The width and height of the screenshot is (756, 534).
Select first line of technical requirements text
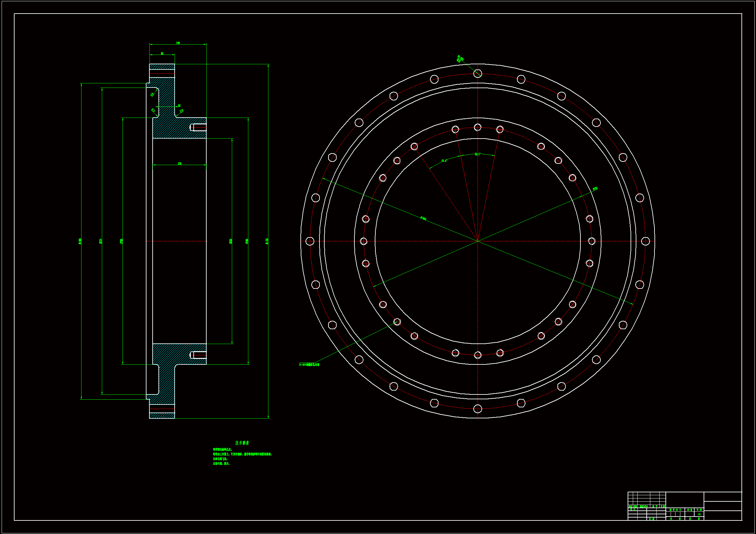tap(222, 449)
